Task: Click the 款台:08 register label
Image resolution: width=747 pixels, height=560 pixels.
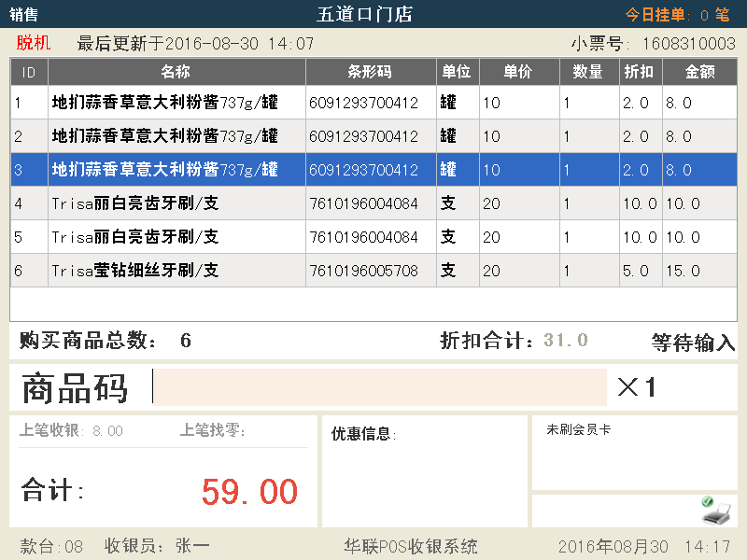Action: [51, 546]
